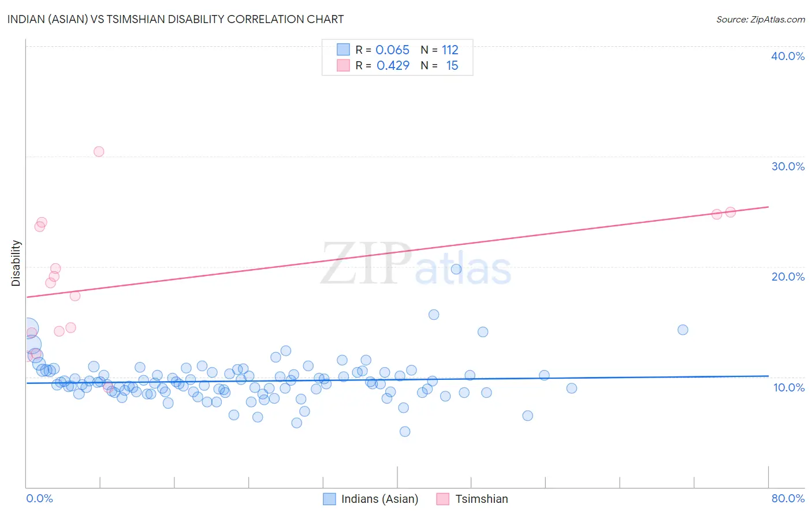Click the pink outlier point near 30%
Screen dimensions: 812x515
99,151
